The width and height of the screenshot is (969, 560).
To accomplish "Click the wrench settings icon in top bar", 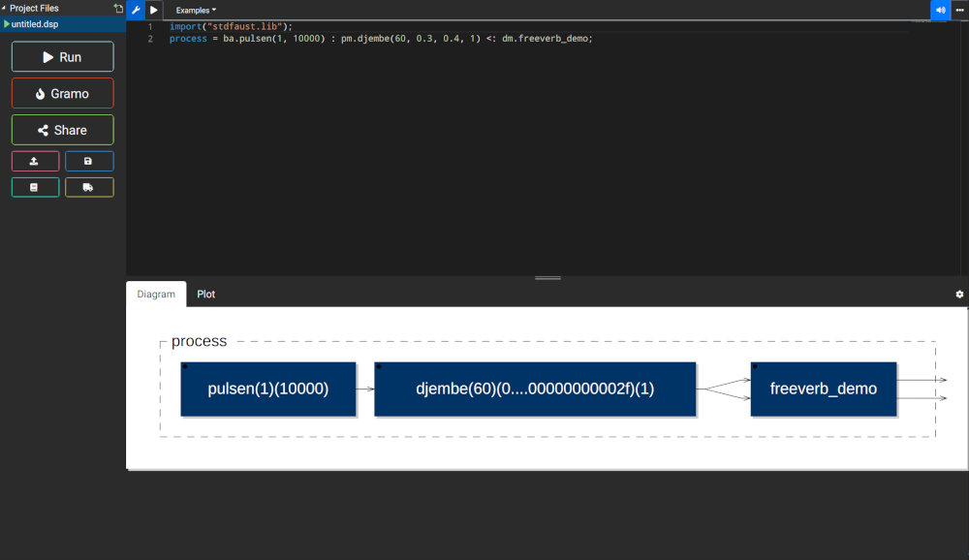I will click(x=136, y=10).
